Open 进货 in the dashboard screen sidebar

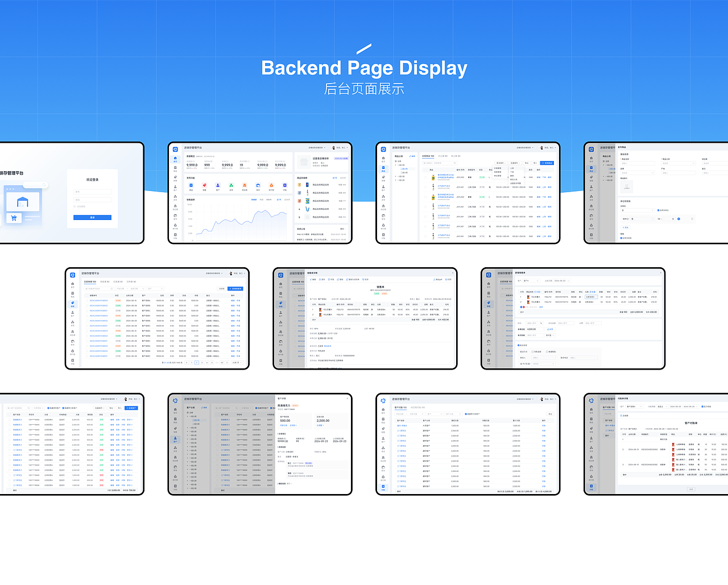[x=175, y=197]
